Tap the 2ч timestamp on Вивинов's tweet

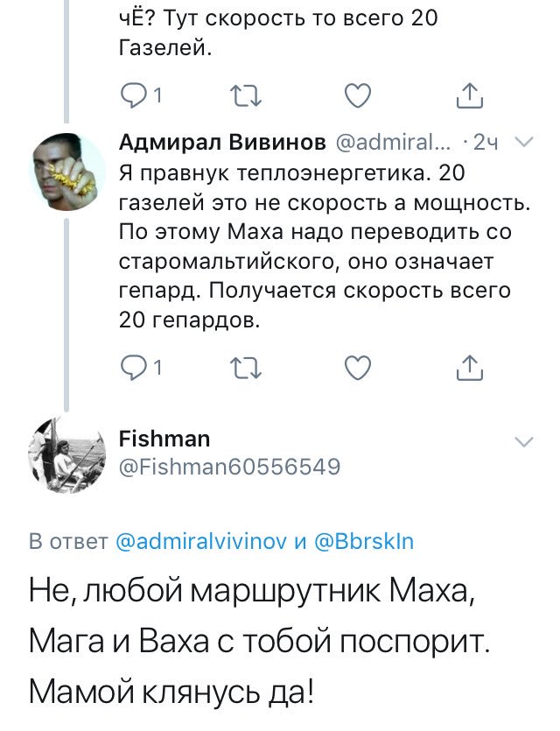point(486,144)
